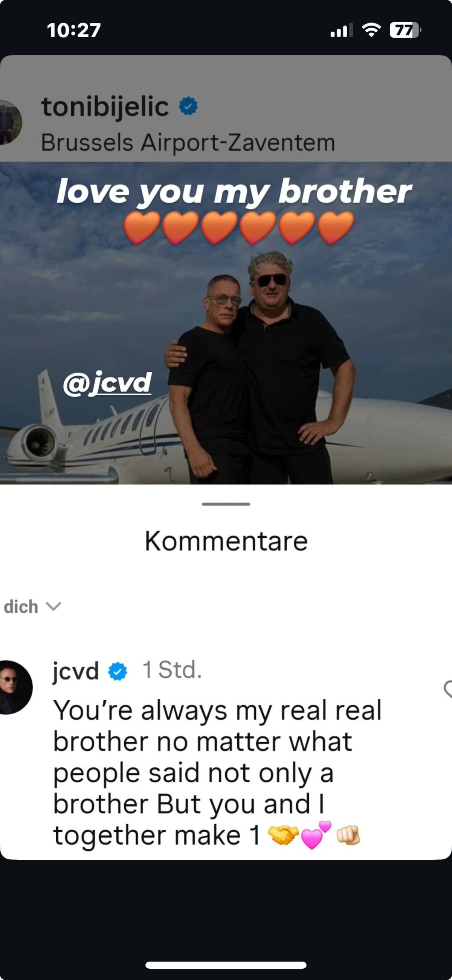Viewport: 452px width, 980px height.
Task: Tap the @jcvd mention on photo
Action: (108, 383)
